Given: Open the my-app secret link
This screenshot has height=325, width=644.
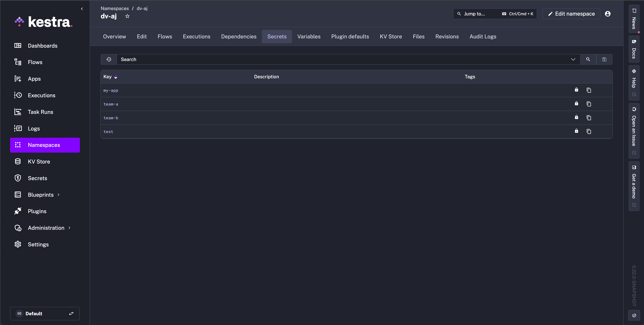Looking at the screenshot, I should click(111, 90).
